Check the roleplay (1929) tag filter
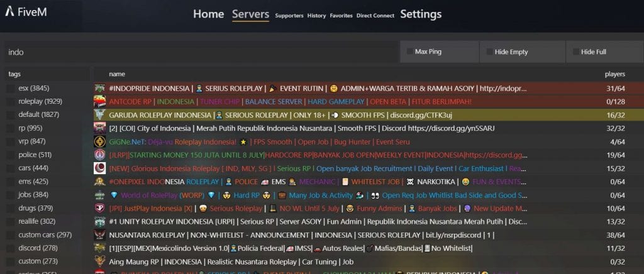The width and height of the screenshot is (644, 274). (x=10, y=101)
